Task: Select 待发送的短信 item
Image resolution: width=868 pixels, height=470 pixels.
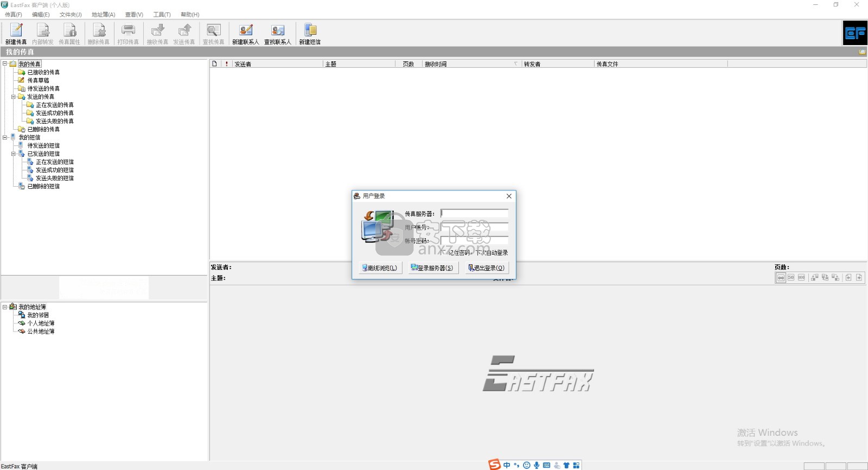Action: pos(43,145)
